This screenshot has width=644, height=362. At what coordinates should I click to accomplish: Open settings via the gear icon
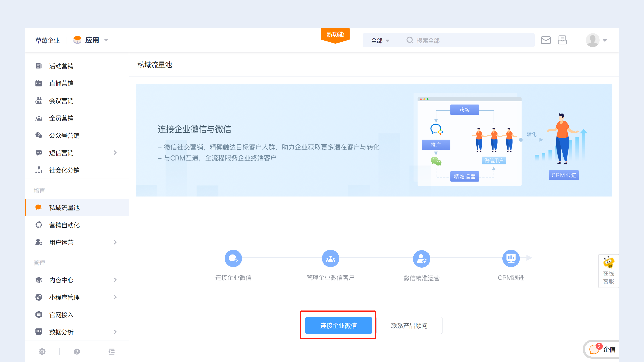click(x=42, y=352)
